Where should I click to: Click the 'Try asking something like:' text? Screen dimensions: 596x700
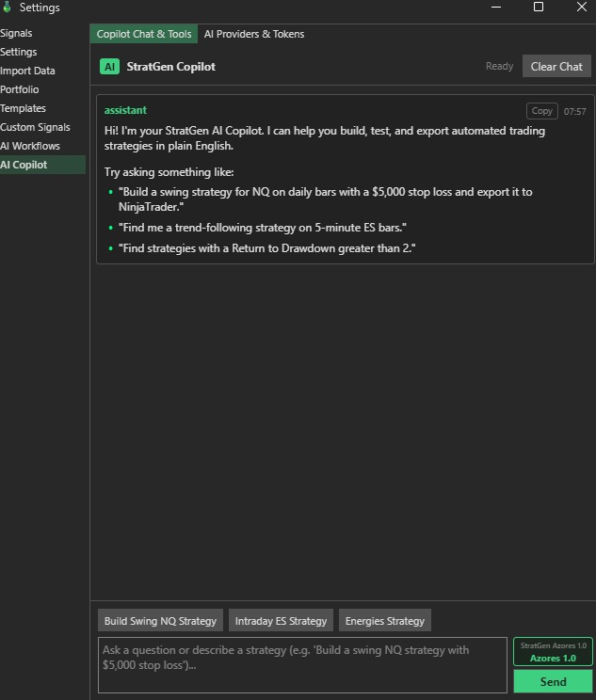pyautogui.click(x=169, y=172)
